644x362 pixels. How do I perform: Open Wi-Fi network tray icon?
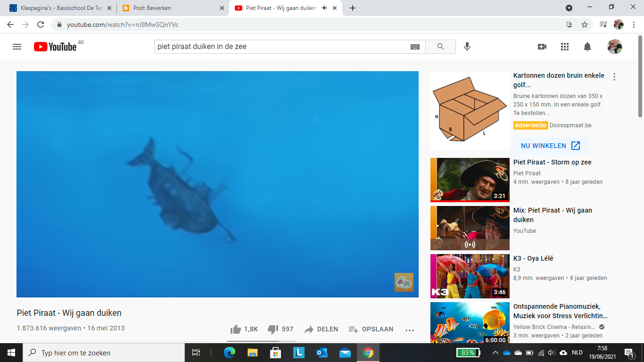pos(541,353)
